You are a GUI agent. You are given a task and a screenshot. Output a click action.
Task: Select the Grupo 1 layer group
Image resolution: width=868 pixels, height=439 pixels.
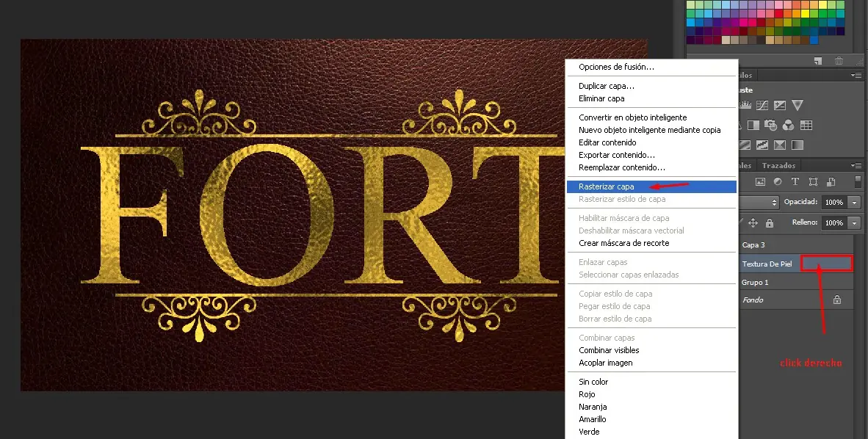coord(796,283)
